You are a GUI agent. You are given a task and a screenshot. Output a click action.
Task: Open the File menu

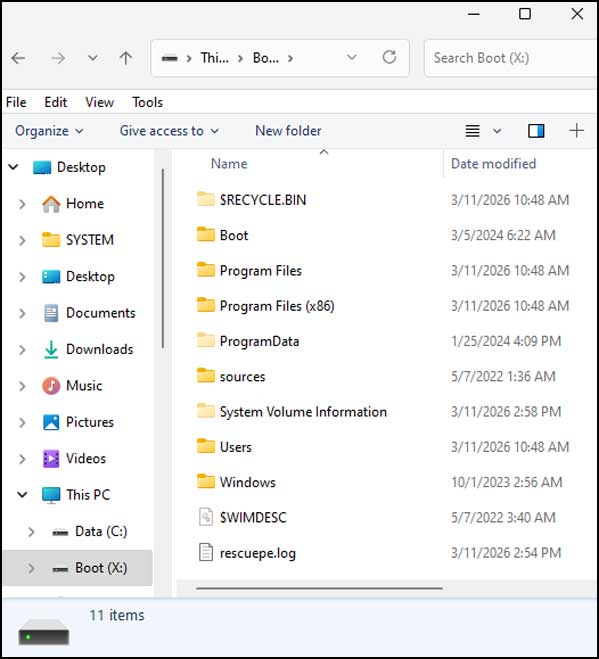(x=16, y=102)
